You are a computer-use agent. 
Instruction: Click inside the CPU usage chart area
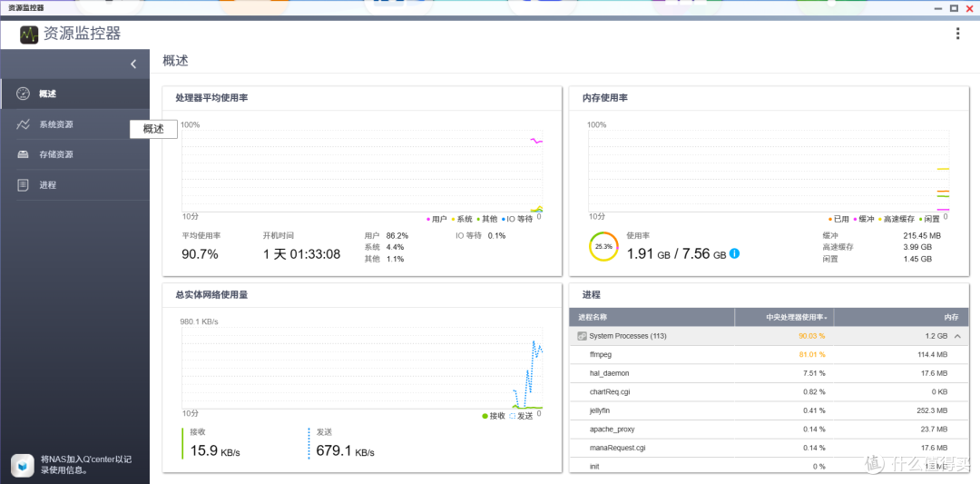pyautogui.click(x=362, y=171)
